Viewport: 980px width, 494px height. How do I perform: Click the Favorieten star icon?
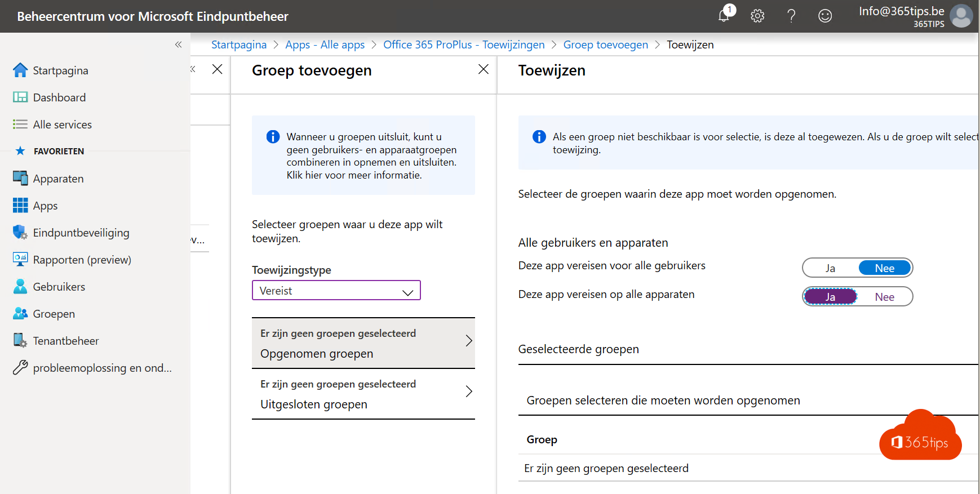click(20, 151)
